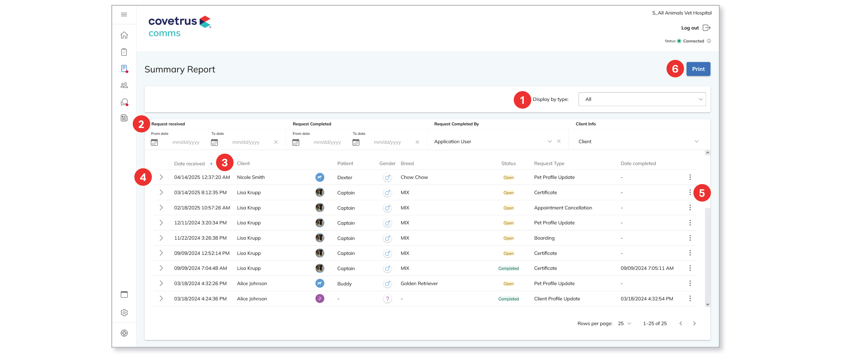Click the hamburger menu icon

(x=124, y=15)
